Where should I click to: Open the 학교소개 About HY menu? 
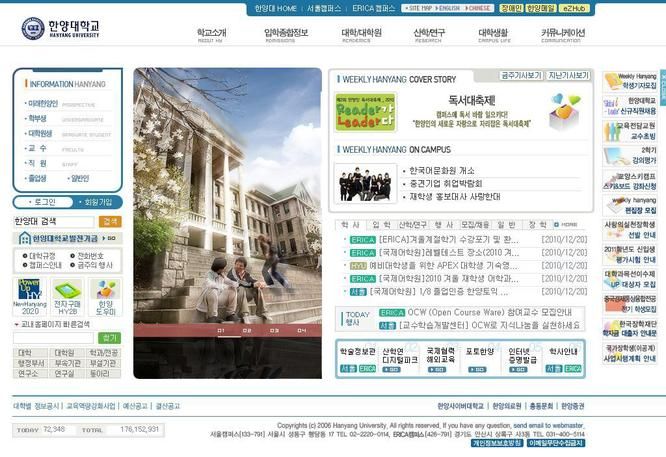(x=211, y=35)
